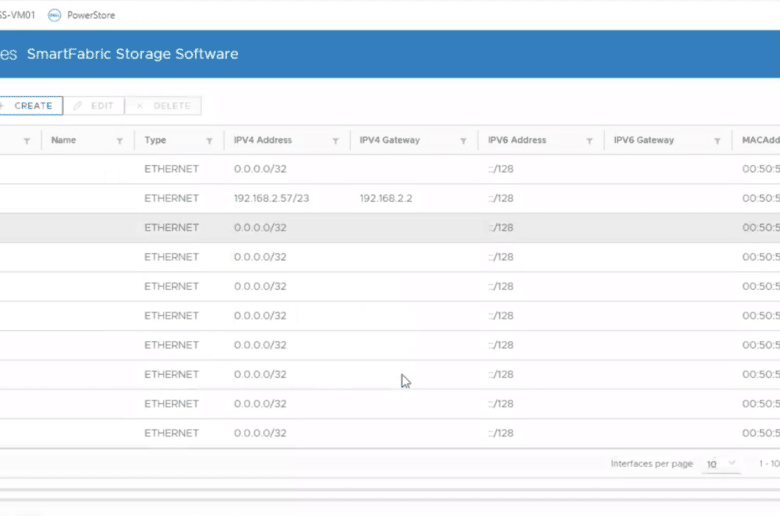The height and width of the screenshot is (516, 780).
Task: Select the 192.168.2.57/23 address cell
Action: pyautogui.click(x=272, y=198)
